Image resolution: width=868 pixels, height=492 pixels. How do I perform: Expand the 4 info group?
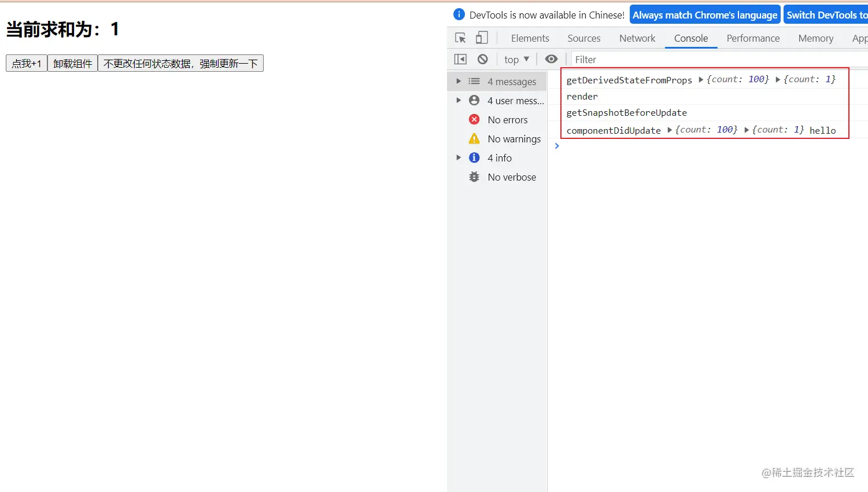[x=459, y=157]
